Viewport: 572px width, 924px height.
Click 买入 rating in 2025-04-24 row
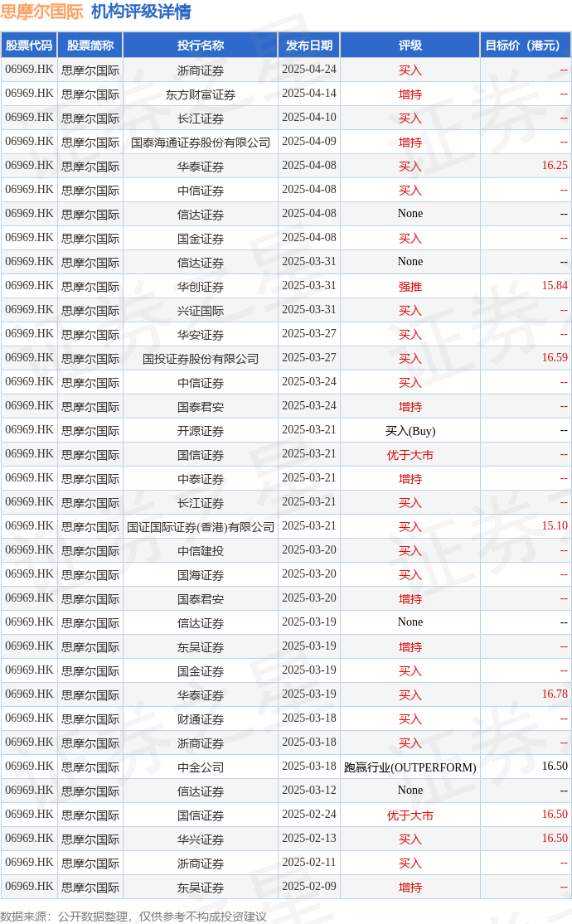click(410, 70)
